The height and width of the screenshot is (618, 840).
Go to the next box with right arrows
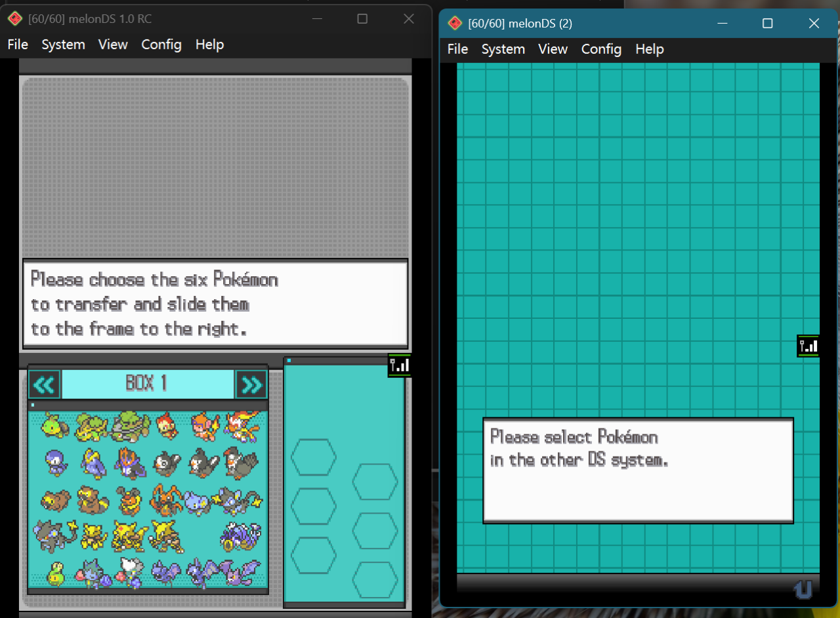tap(251, 384)
